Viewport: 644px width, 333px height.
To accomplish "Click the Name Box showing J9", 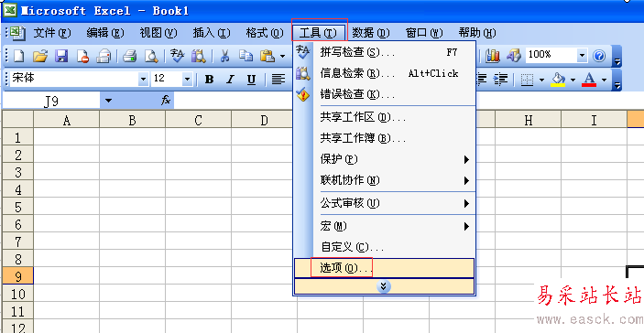I will pyautogui.click(x=51, y=101).
